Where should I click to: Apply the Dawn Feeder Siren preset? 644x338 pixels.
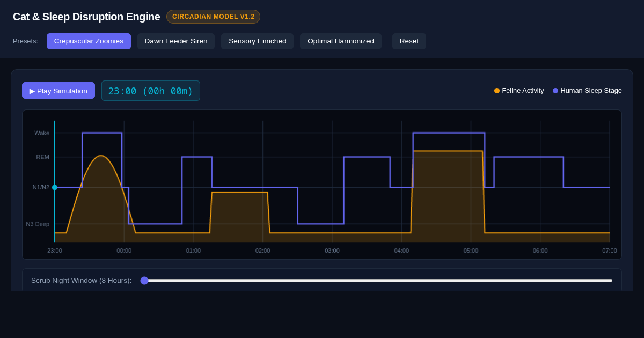coord(176,41)
